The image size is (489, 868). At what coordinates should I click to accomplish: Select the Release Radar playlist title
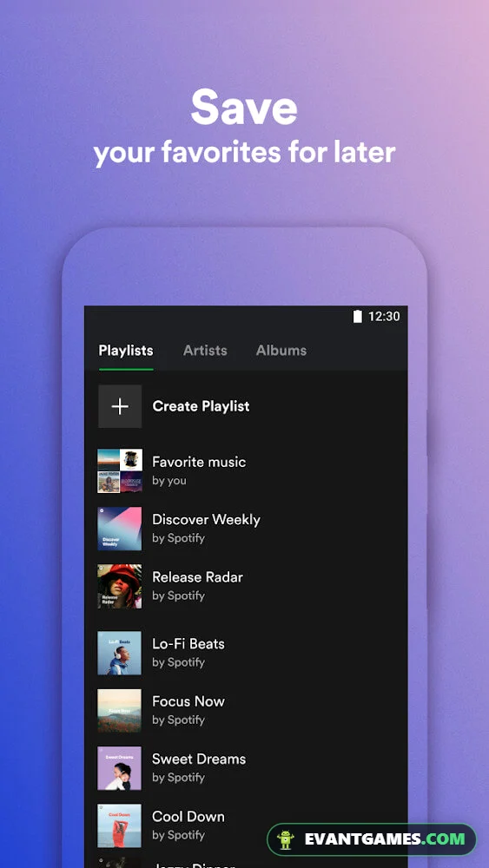198,577
